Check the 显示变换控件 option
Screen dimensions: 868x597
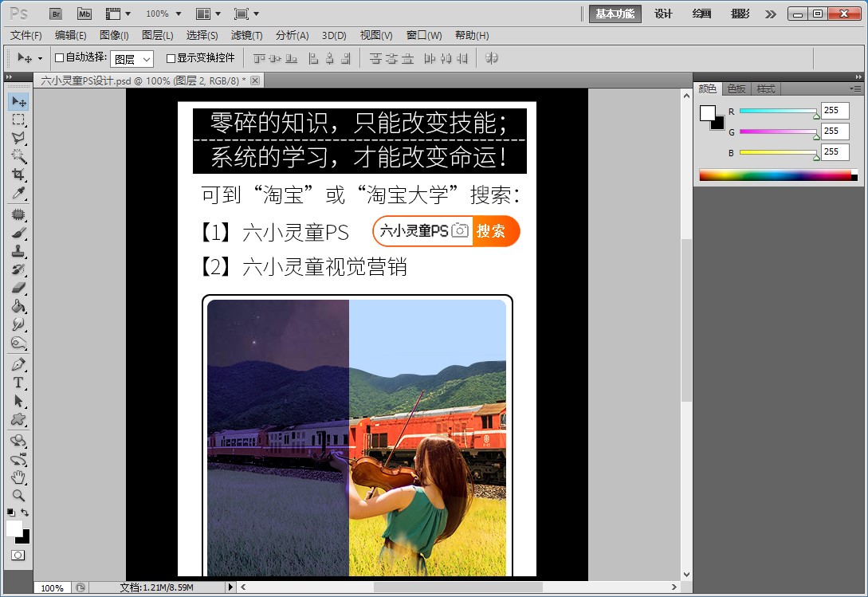point(171,57)
